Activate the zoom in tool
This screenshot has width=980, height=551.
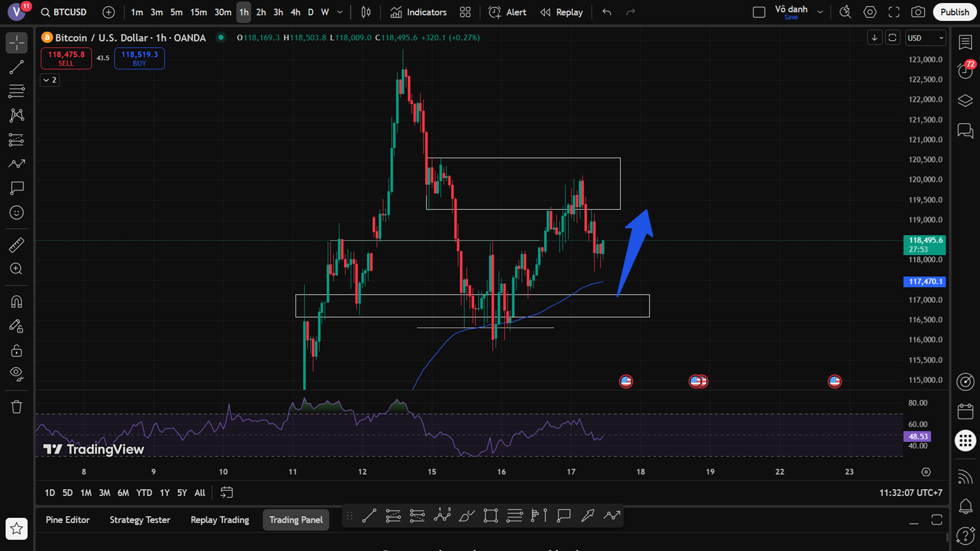click(17, 269)
